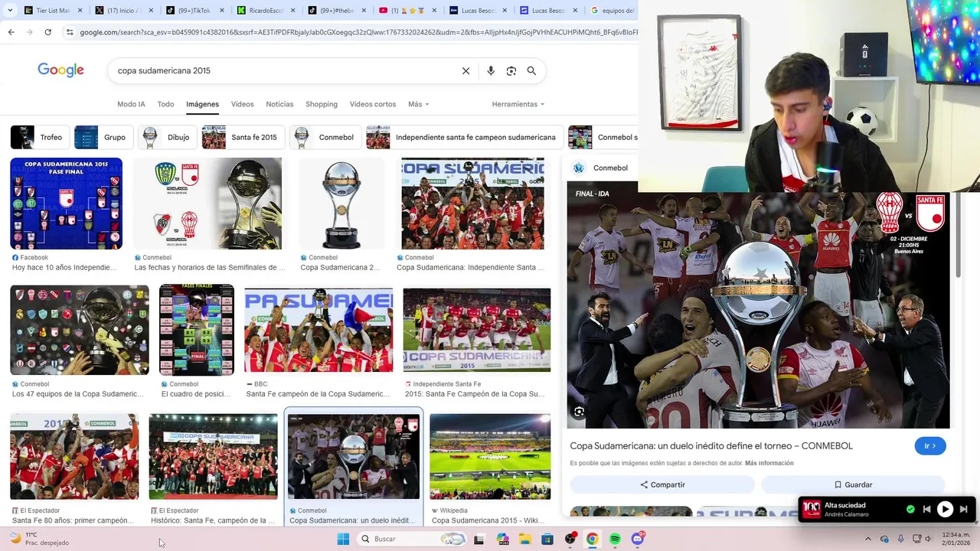Open the Noticias results tab
The image size is (980, 551).
[x=279, y=104]
